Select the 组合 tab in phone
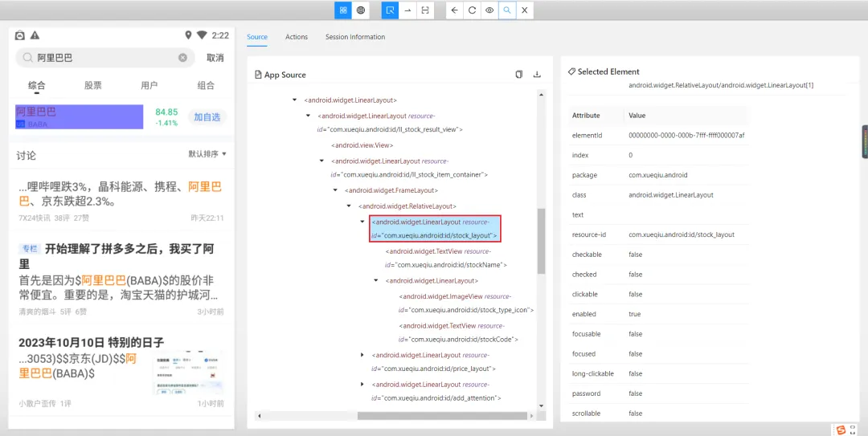 206,85
